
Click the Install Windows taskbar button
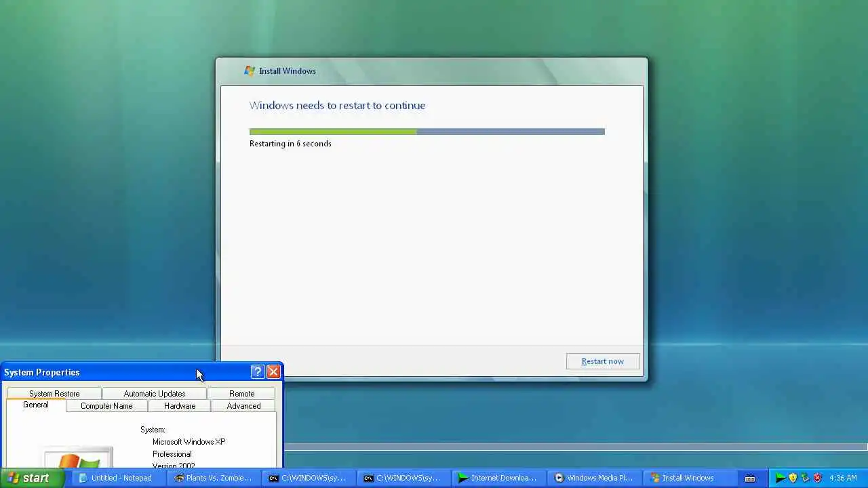click(x=690, y=478)
